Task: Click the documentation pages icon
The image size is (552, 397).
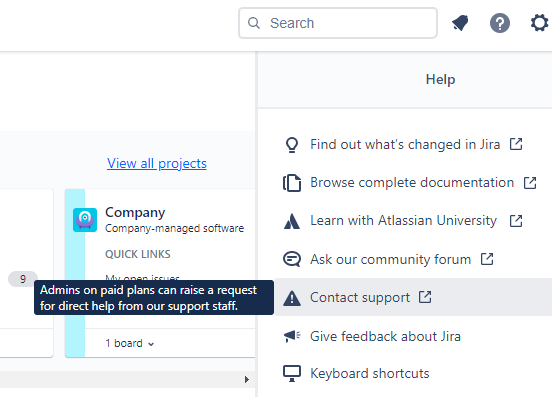Action: 292,183
